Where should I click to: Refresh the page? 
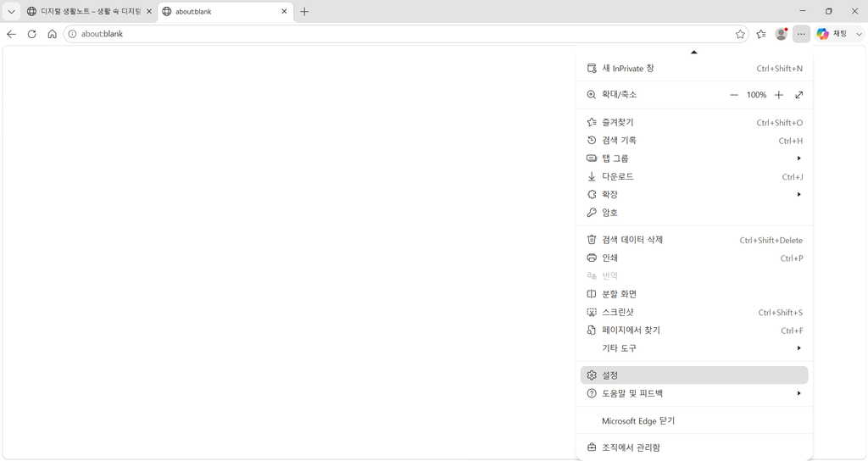31,34
